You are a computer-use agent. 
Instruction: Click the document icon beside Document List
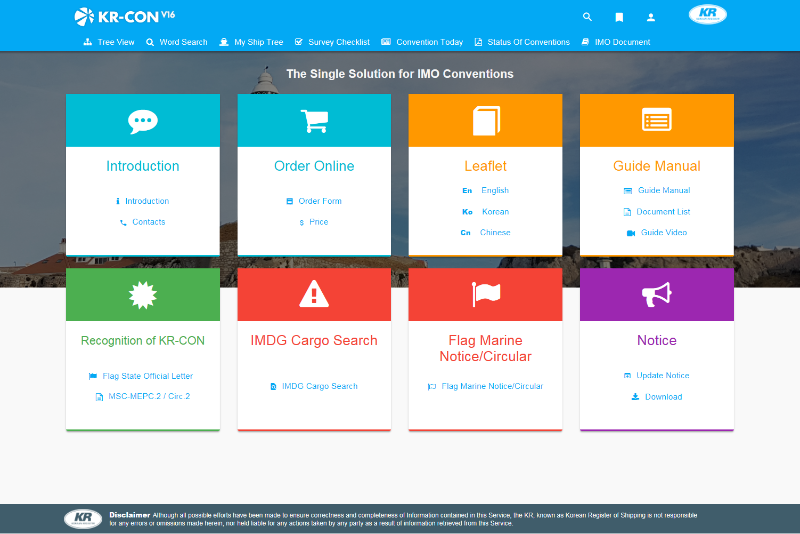pyautogui.click(x=627, y=212)
